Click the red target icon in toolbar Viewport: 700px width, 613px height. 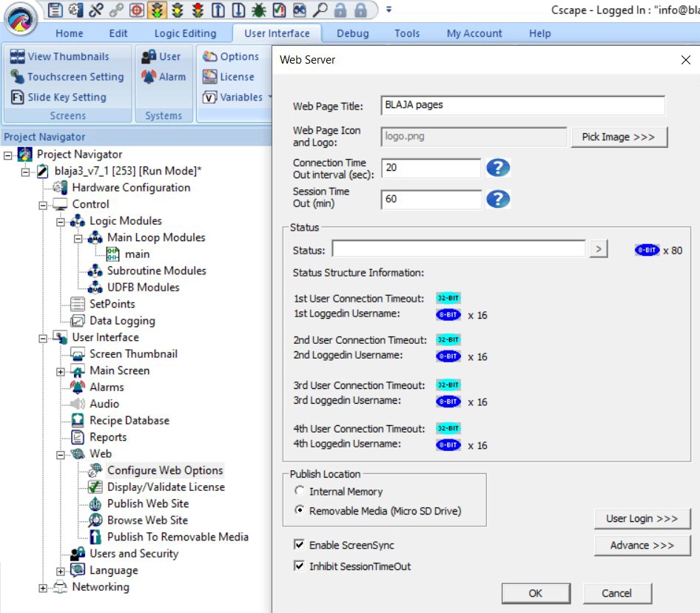(136, 10)
